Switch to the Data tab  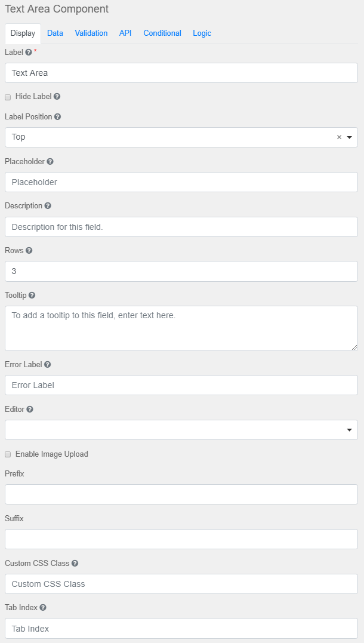pos(55,33)
